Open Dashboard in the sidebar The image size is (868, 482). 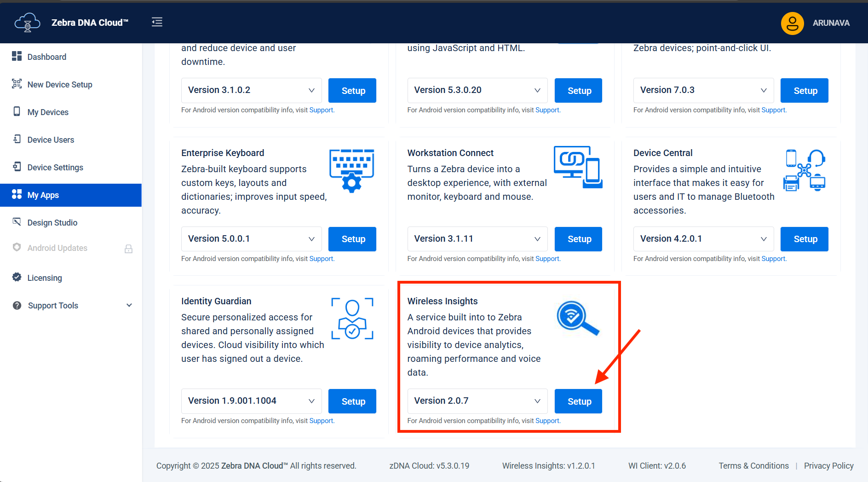coord(46,57)
